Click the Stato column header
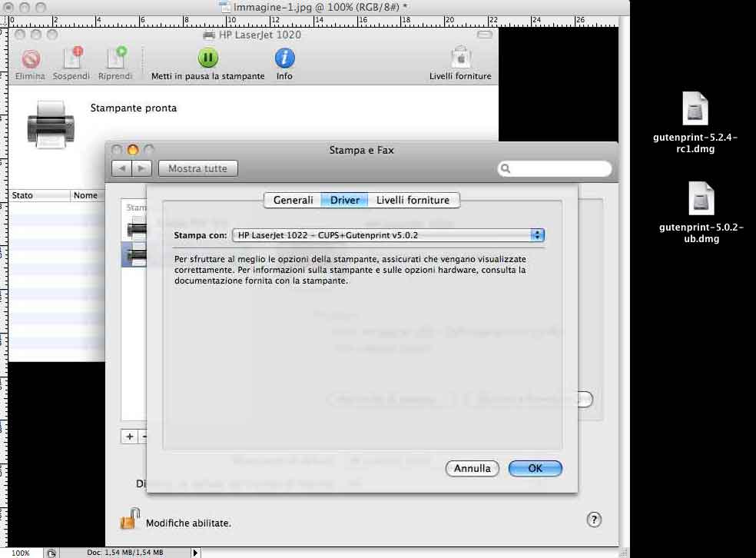Image resolution: width=756 pixels, height=558 pixels. [x=39, y=195]
